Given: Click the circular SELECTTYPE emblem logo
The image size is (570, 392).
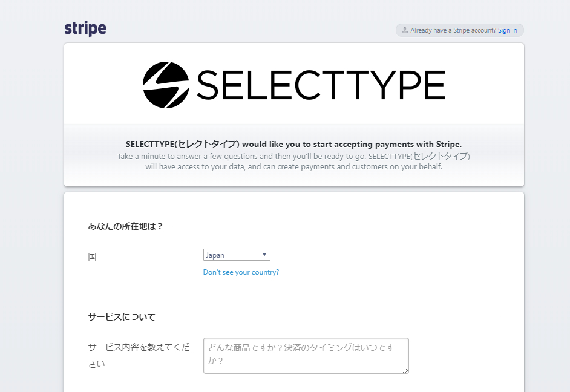Looking at the screenshot, I should (x=166, y=85).
